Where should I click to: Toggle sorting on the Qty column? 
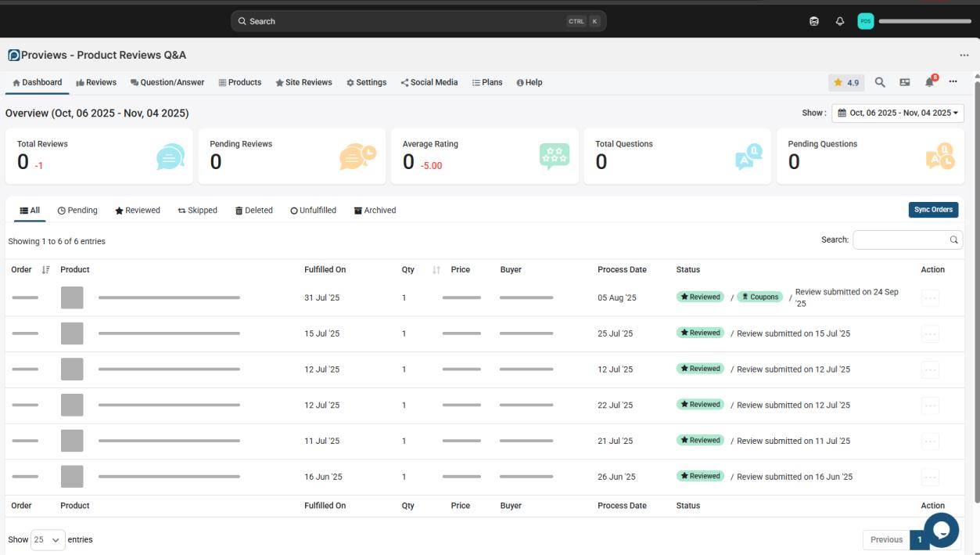(x=436, y=269)
